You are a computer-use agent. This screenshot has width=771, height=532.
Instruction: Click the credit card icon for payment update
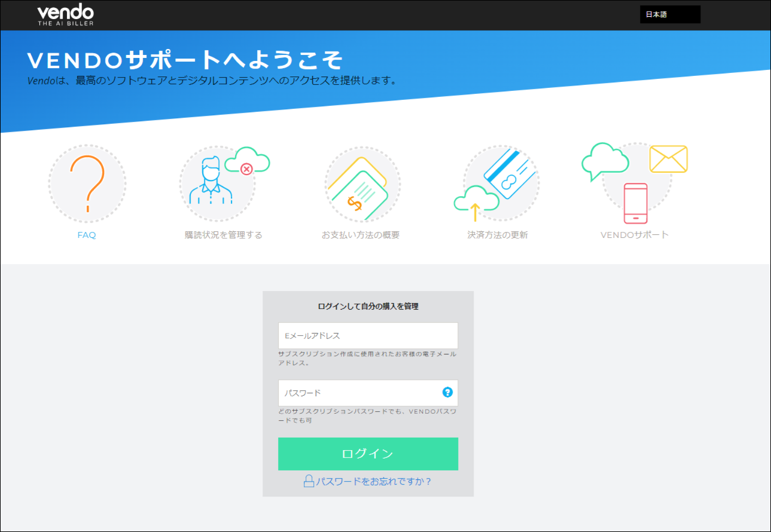[507, 173]
